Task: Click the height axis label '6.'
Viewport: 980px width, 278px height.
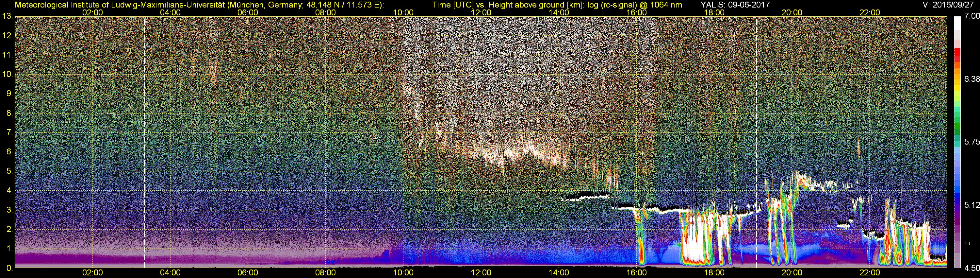Action: pos(9,152)
